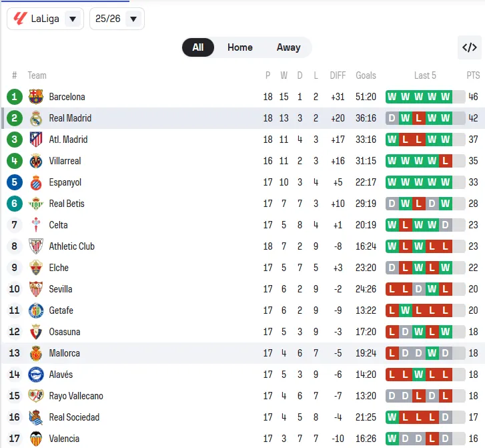Click the Villarreal club crest icon

[x=36, y=161]
